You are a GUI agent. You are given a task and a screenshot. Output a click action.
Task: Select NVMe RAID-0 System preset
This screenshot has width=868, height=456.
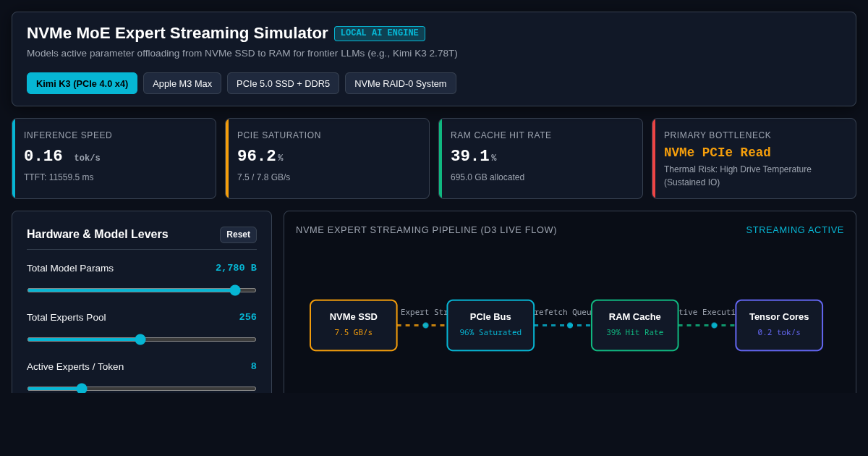(401, 83)
